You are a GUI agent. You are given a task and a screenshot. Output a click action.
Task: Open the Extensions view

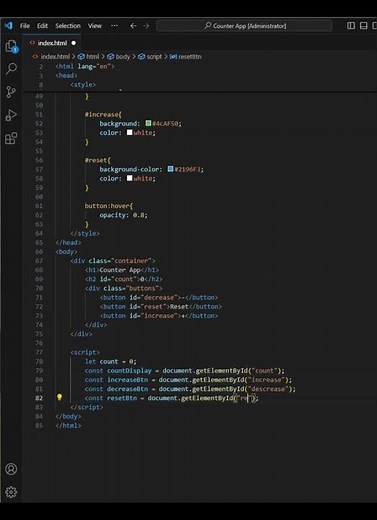tap(11, 138)
